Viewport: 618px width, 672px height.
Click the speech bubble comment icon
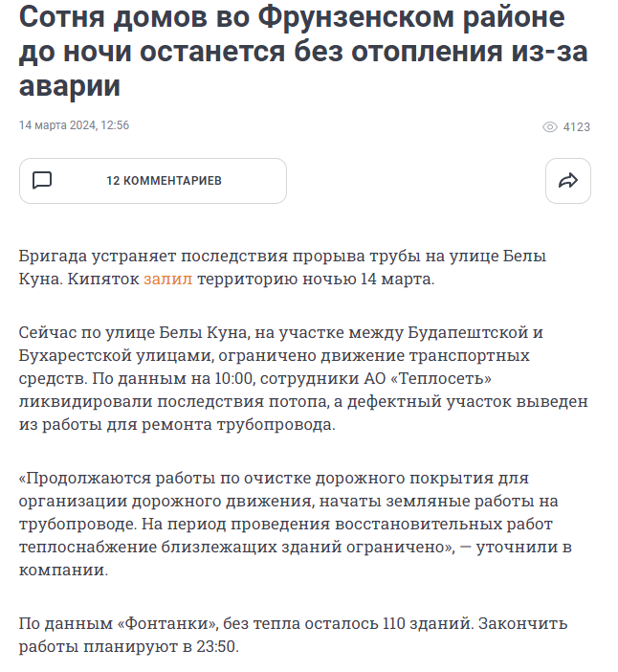pos(42,180)
